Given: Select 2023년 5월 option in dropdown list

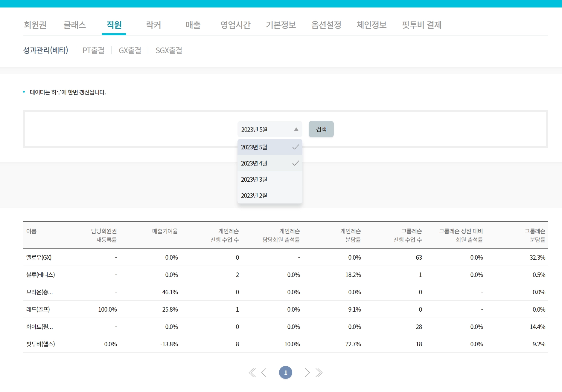Looking at the screenshot, I should click(269, 147).
